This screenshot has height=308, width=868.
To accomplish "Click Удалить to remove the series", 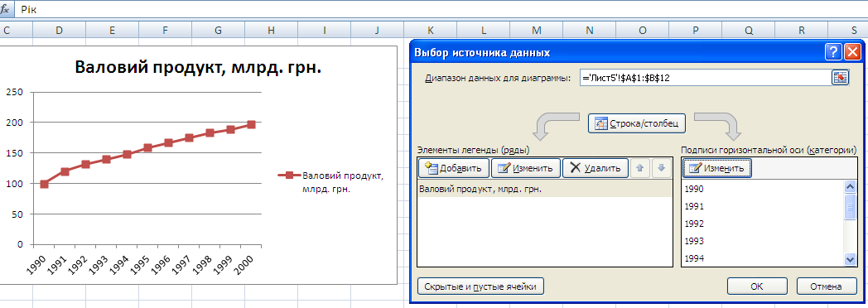I will 595,168.
